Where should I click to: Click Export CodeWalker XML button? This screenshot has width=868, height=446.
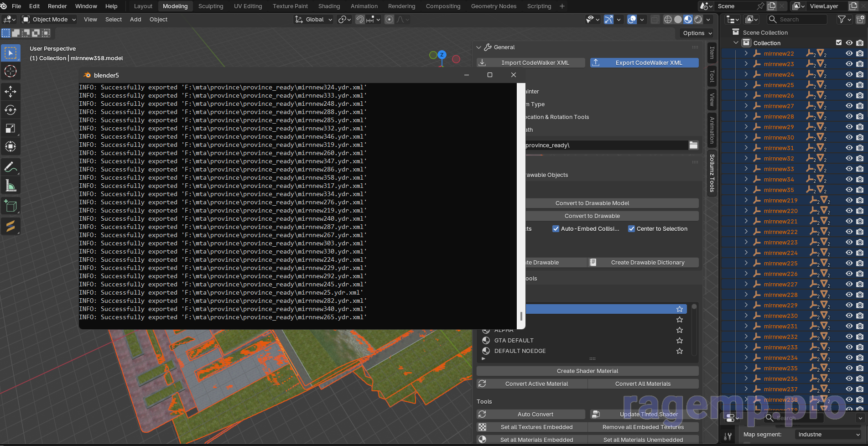644,63
